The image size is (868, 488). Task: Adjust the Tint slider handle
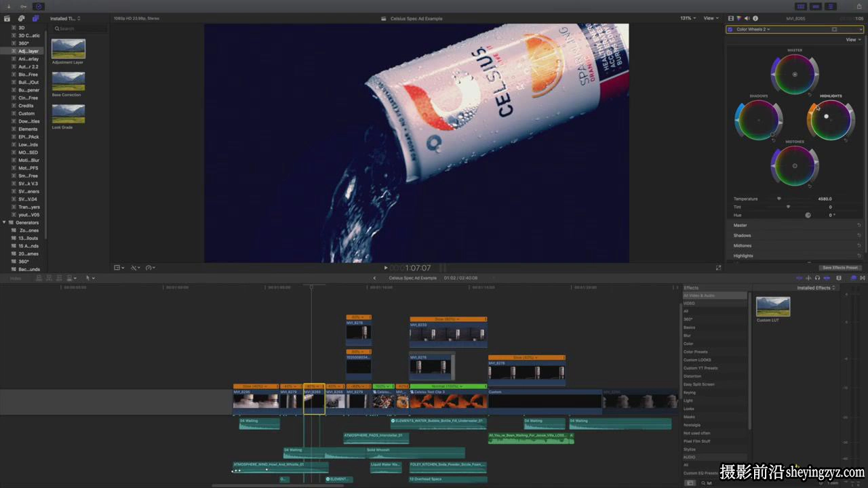point(788,207)
